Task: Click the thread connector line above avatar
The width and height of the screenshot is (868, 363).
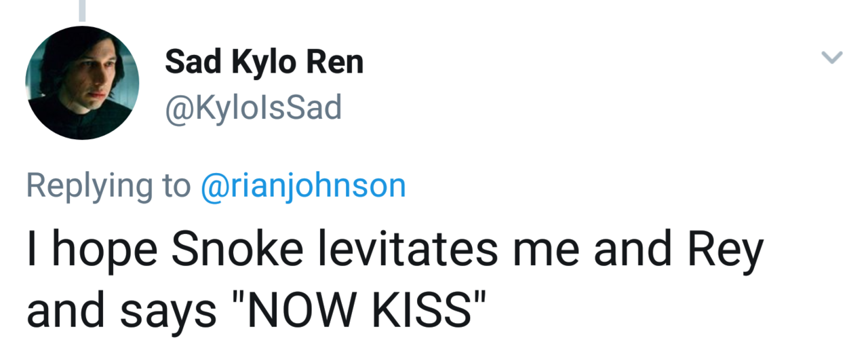Action: [x=83, y=9]
